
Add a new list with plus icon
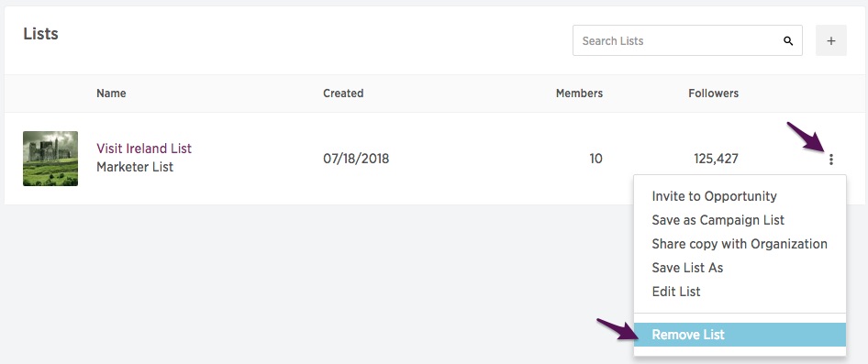pos(831,40)
